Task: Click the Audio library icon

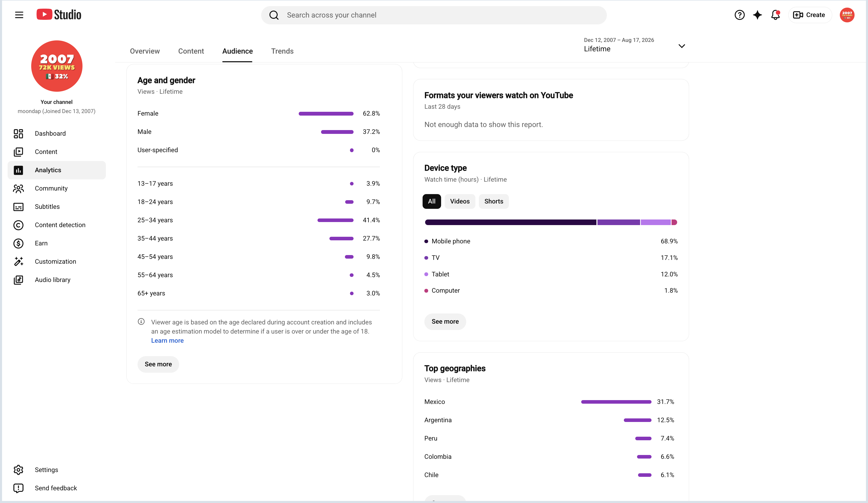Action: [x=18, y=280]
